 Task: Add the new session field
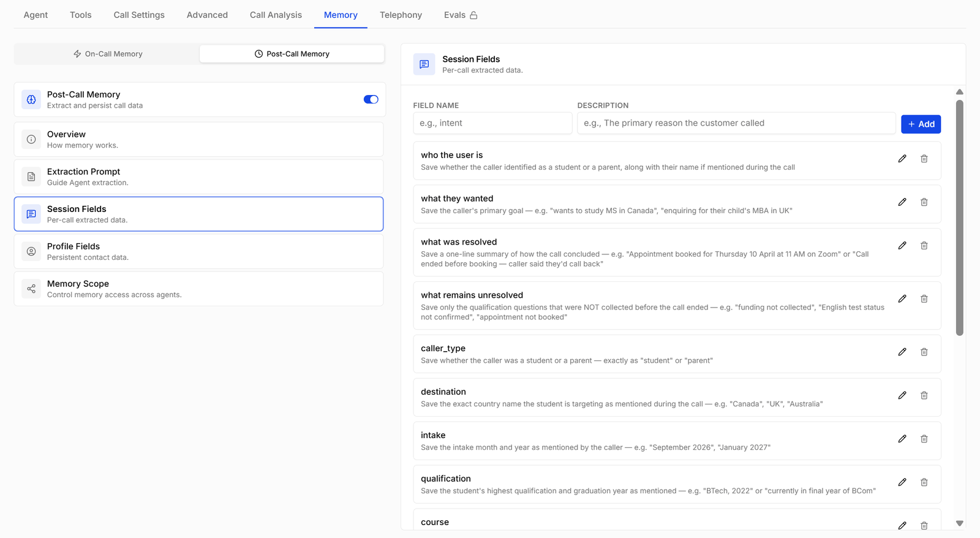click(921, 124)
